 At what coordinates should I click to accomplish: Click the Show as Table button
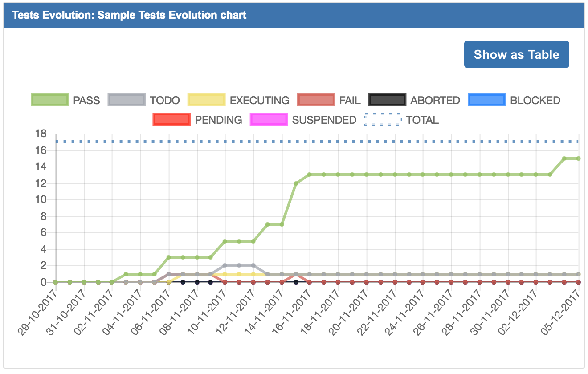(516, 54)
